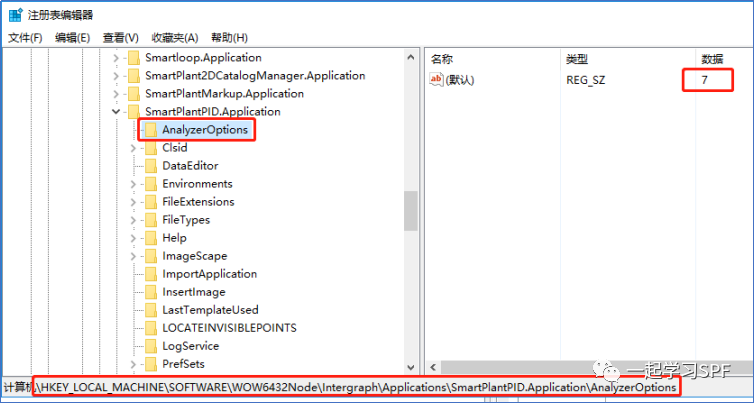The width and height of the screenshot is (755, 404).
Task: Click the LOCATEINVISIBLEPOINTS folder icon
Action: (x=151, y=328)
